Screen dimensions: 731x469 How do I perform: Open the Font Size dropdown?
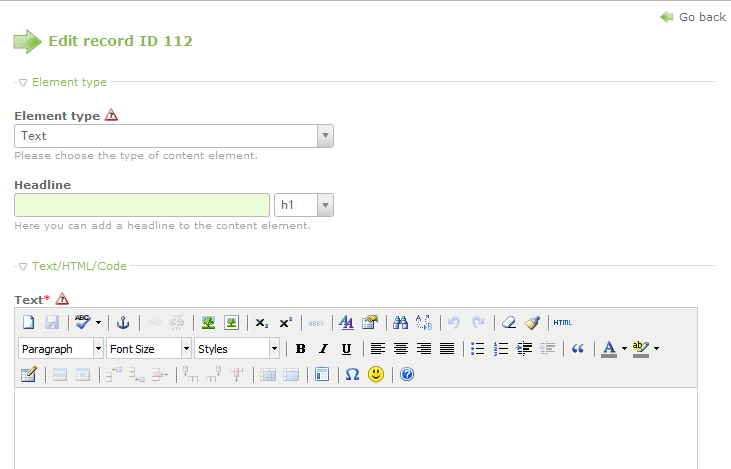point(149,349)
